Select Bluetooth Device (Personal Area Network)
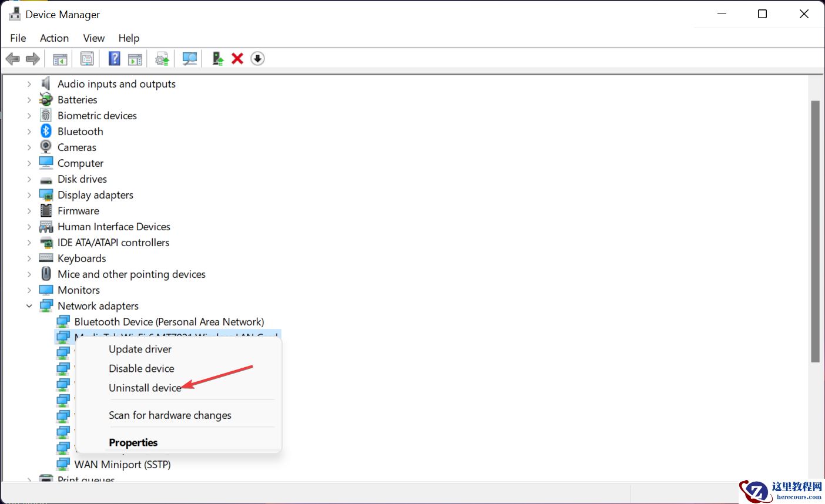 click(169, 322)
